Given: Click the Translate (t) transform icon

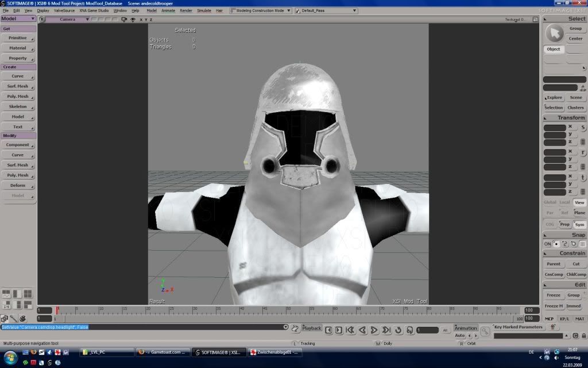Looking at the screenshot, I should click(583, 178).
